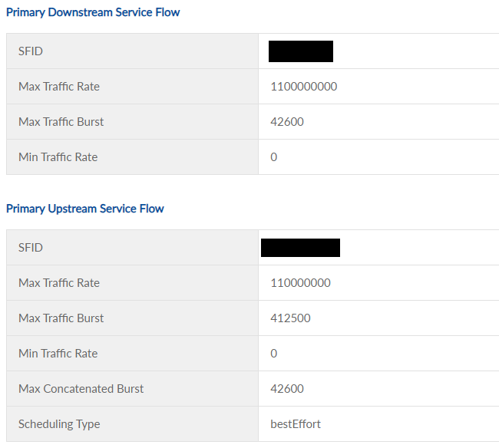Click the 110000000 upstream rate value
Viewport: 499px width, 448px height.
tap(301, 283)
